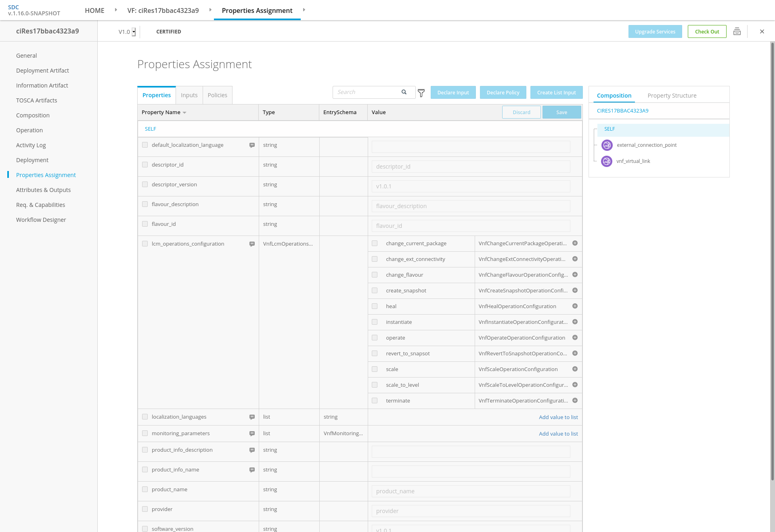
Task: Tick the change_flavour checkbox
Action: pos(375,275)
